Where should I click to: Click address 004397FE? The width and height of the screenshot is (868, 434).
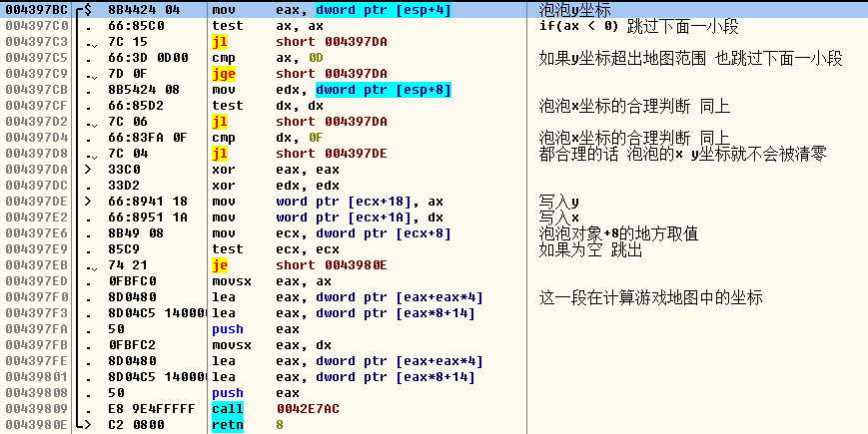[36, 361]
